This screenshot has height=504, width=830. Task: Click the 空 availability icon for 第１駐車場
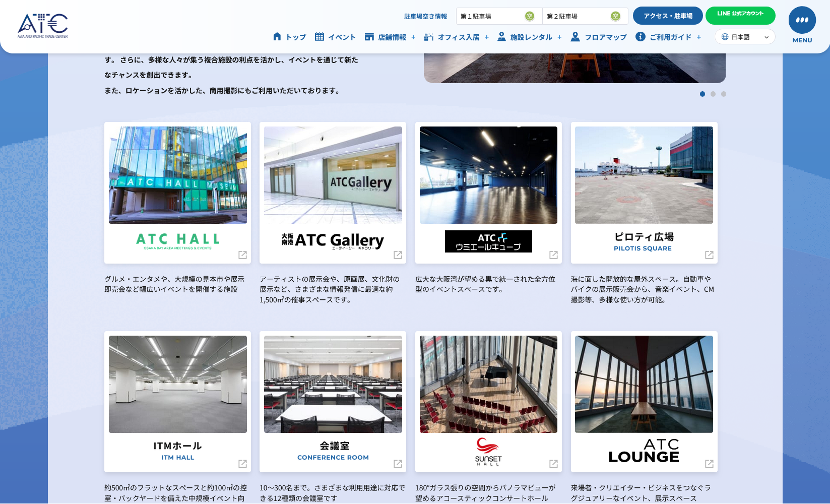pyautogui.click(x=529, y=16)
